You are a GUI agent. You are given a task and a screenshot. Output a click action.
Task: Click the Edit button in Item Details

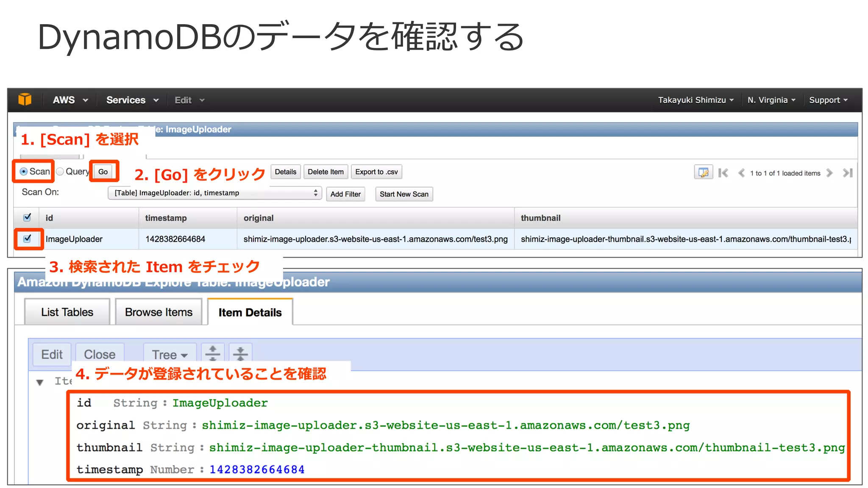52,355
